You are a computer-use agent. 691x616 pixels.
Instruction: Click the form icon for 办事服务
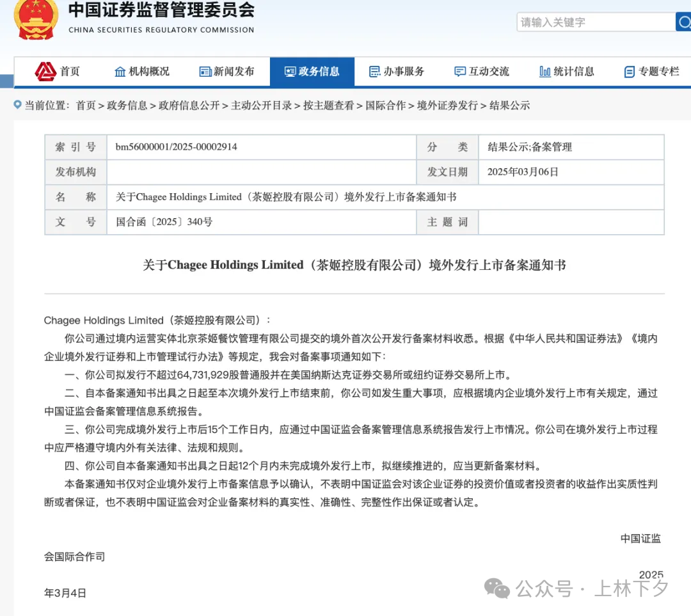click(x=374, y=72)
